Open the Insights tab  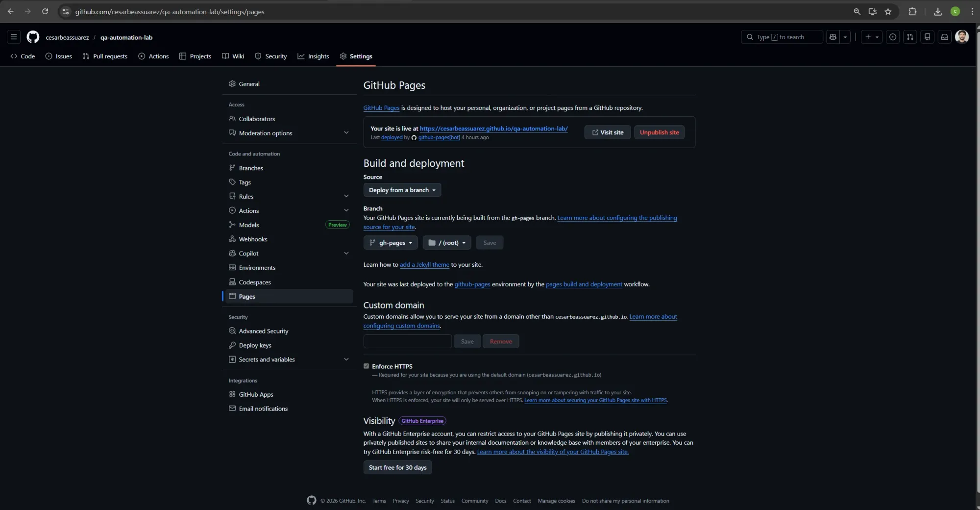pos(313,56)
